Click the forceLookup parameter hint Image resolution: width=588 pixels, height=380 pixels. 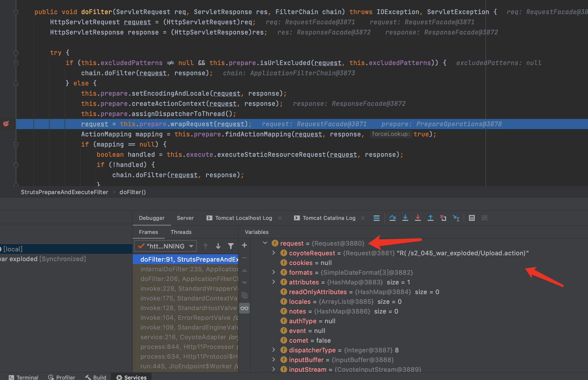391,134
